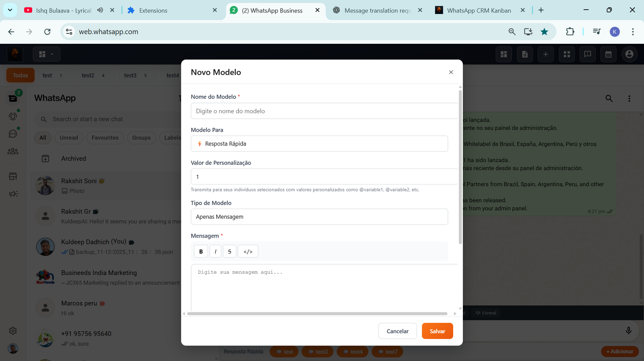Open the Modelo Para dropdown

pos(319,144)
